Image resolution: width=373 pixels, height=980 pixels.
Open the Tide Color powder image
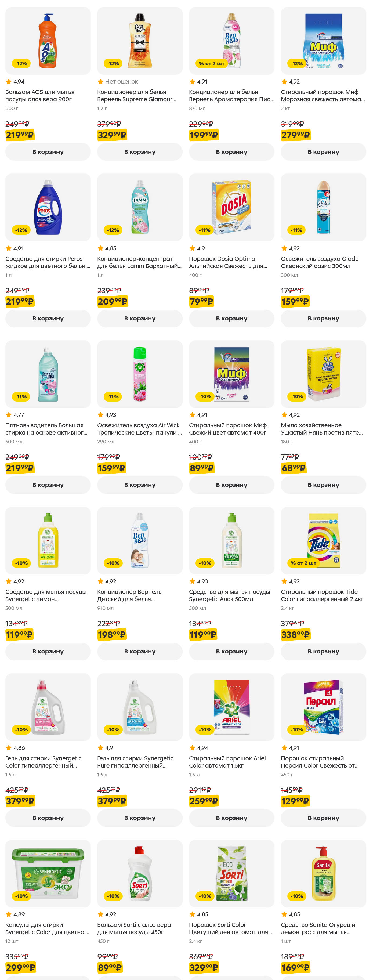pos(323,540)
